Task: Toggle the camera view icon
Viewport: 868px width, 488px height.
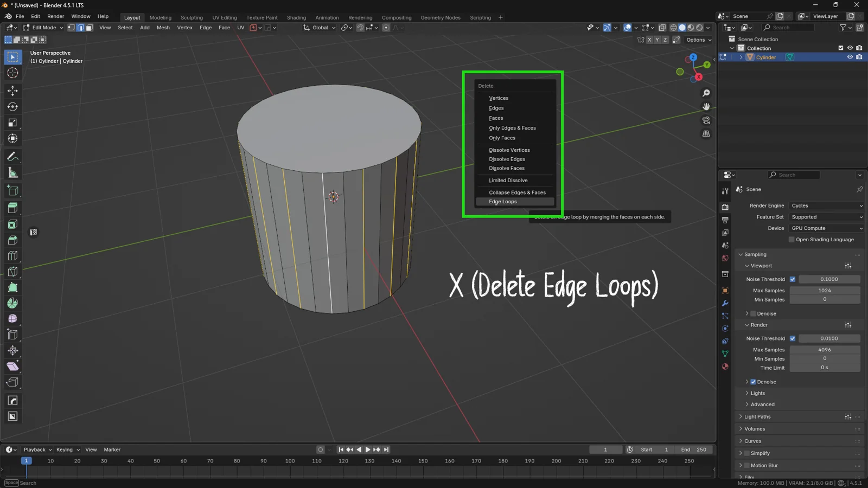Action: 706,120
